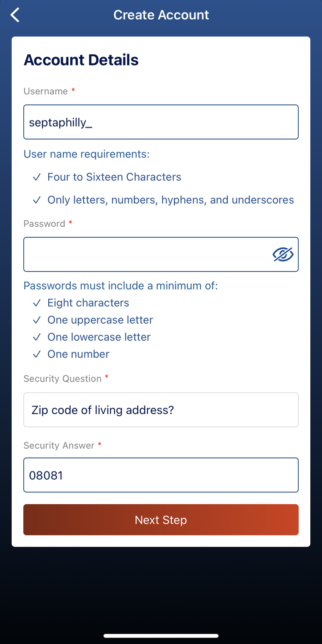Click checkmark beside letters, numbers, hyphens rule
Screen dimensions: 322x644
(x=37, y=200)
